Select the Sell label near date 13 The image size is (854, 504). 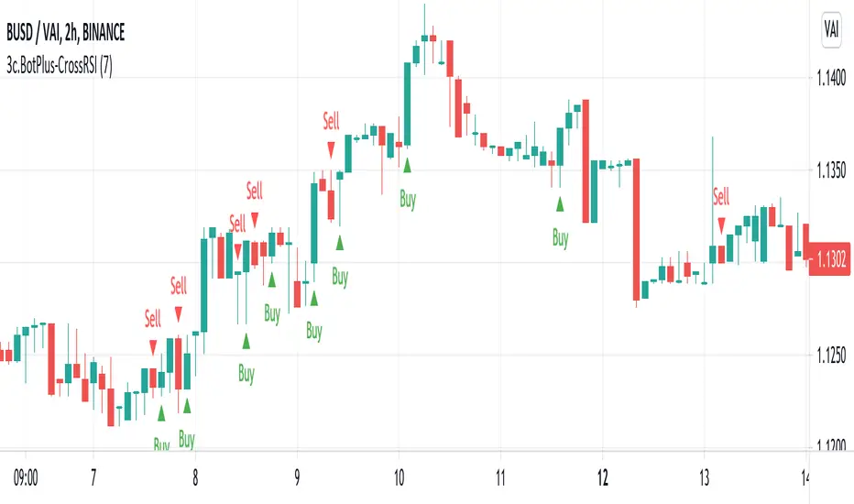pos(722,195)
